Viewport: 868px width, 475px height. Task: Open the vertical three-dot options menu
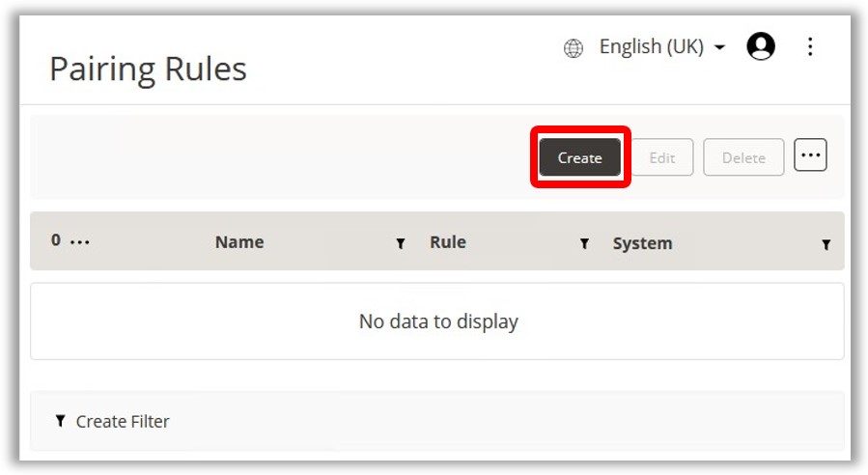[x=810, y=46]
